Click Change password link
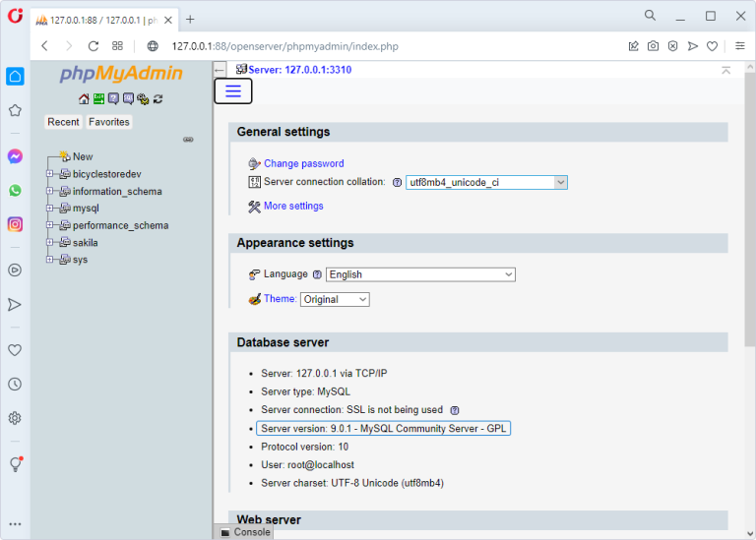Image resolution: width=756 pixels, height=540 pixels. pos(304,164)
